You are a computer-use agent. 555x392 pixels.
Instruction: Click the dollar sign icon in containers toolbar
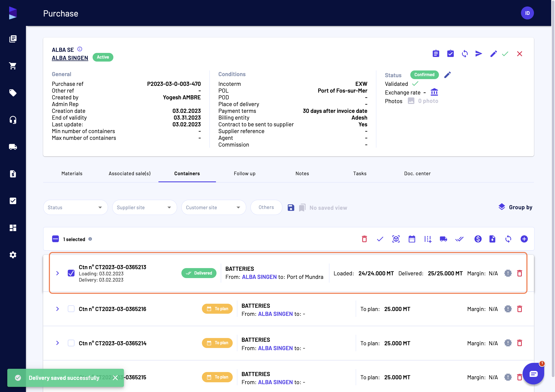(x=478, y=239)
